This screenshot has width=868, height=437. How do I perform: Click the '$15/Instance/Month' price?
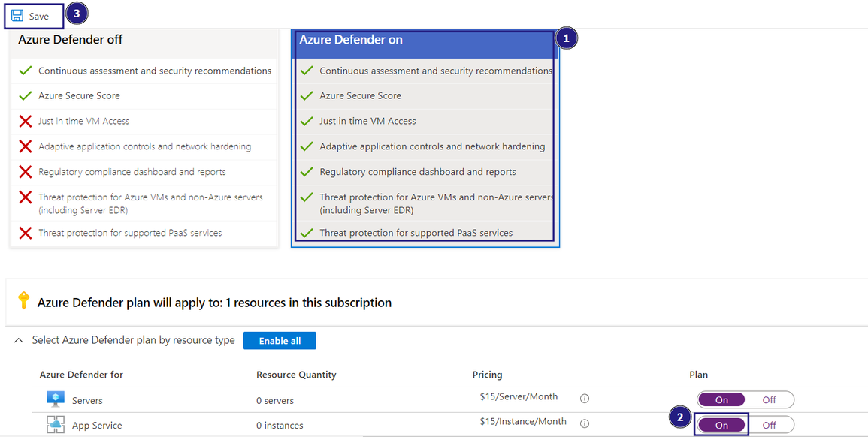click(523, 421)
